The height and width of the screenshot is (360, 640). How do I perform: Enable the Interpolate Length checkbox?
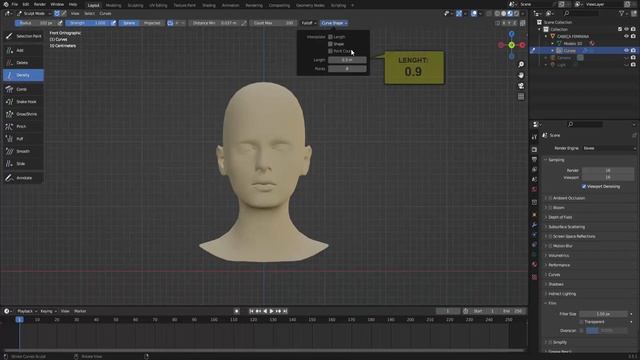click(331, 37)
